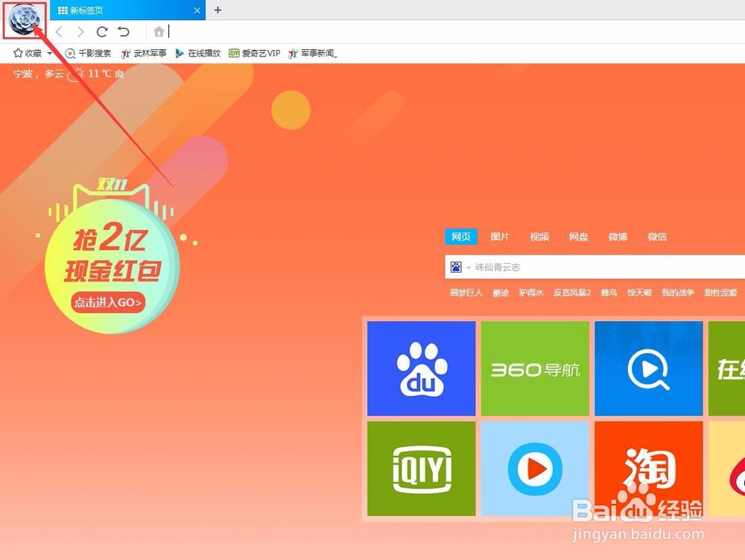This screenshot has width=745, height=560.
Task: Open the 爵迹 hot search link
Action: point(501,293)
